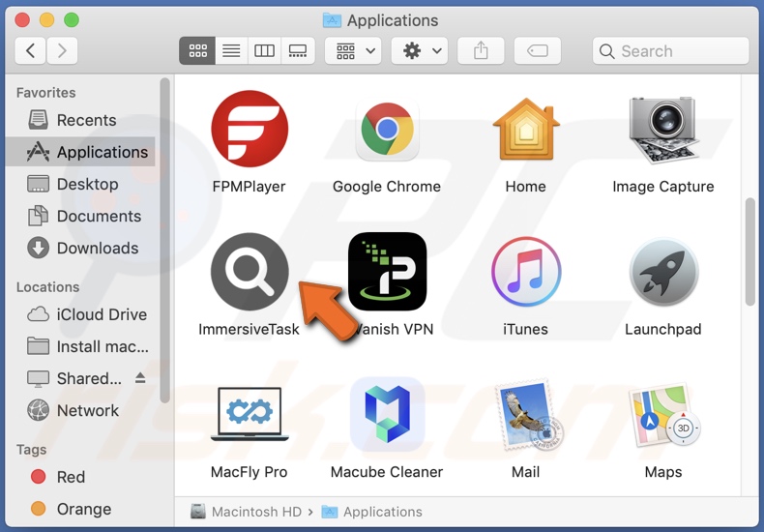Open Applications in the sidebar

click(80, 152)
